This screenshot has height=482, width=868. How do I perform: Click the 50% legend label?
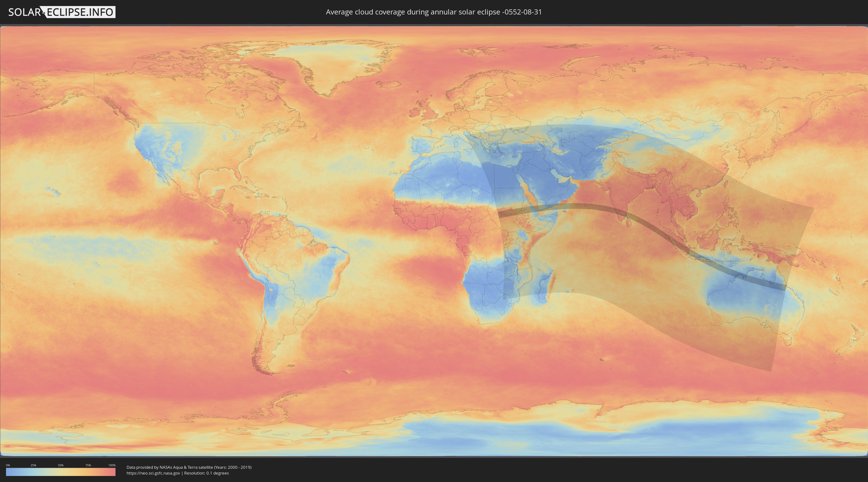(61, 465)
